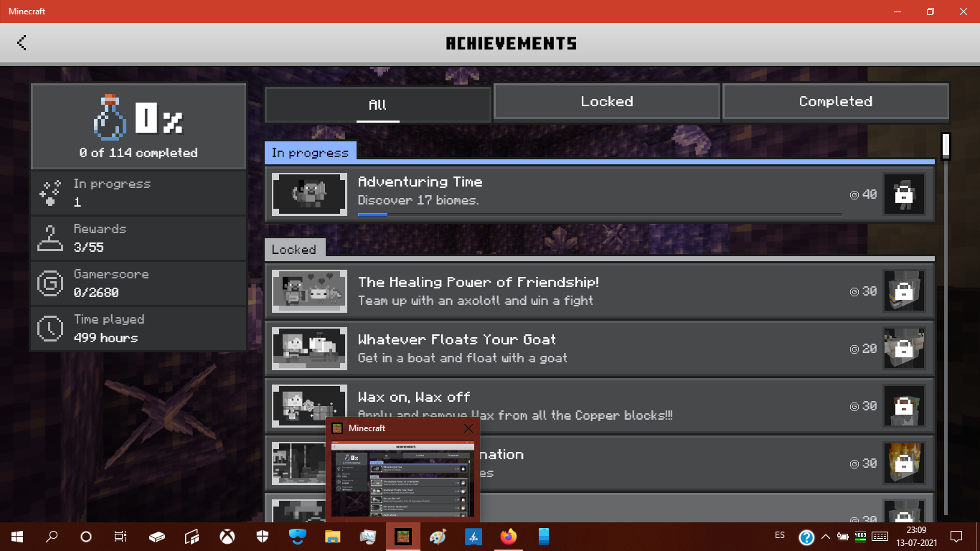This screenshot has width=980, height=551.
Task: Click '0 of 114 completed' text
Action: tap(138, 153)
